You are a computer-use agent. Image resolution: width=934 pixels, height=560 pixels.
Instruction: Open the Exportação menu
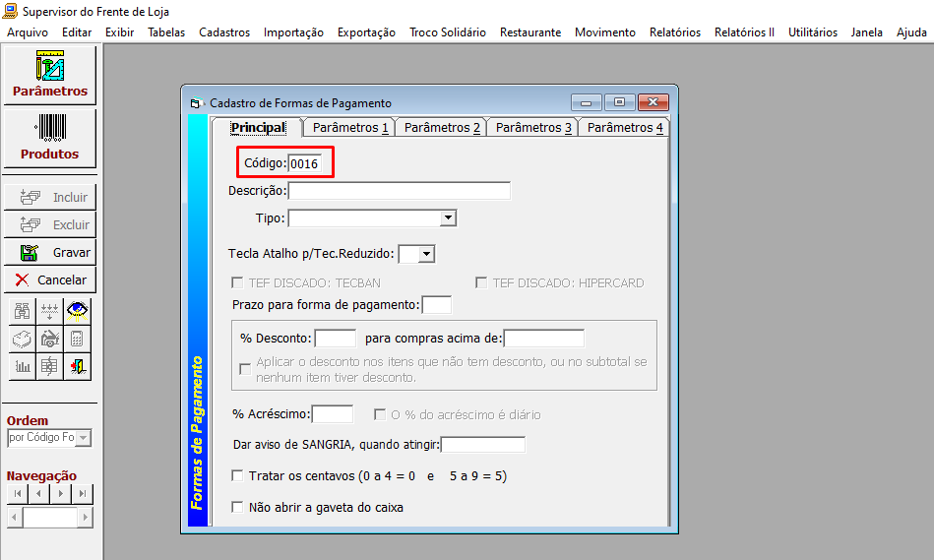click(x=366, y=32)
